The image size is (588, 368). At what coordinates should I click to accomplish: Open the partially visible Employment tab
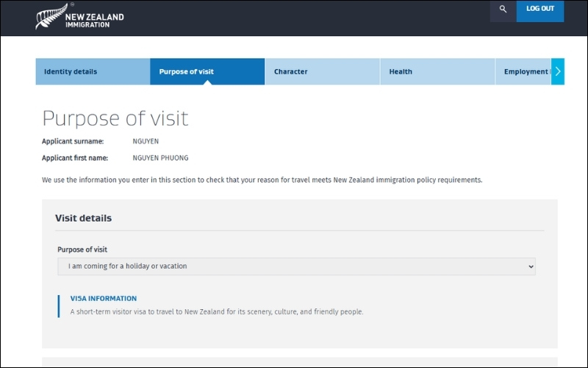coord(525,72)
